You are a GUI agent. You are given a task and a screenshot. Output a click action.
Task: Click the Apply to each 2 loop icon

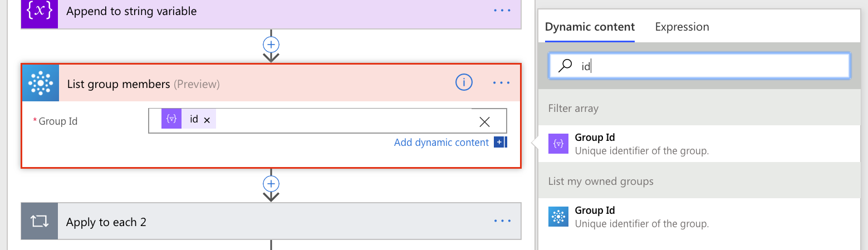pyautogui.click(x=40, y=222)
